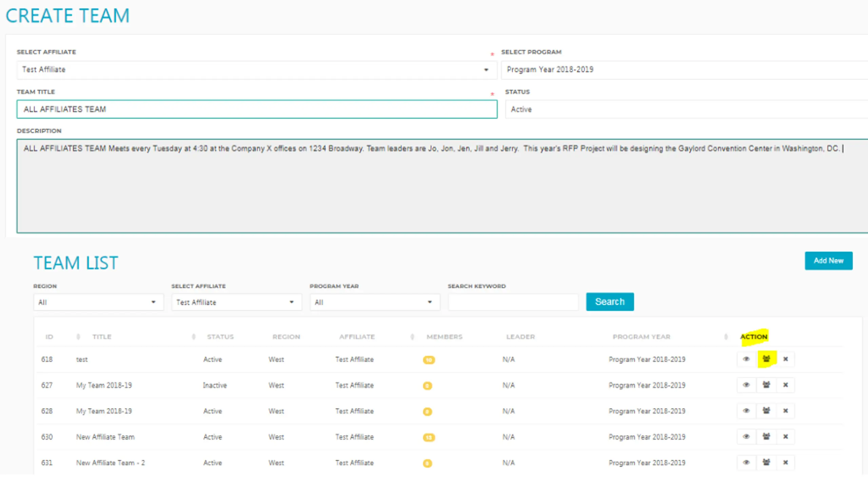Open Select Affiliate dropdown in Create Team
868x488 pixels.
point(257,70)
